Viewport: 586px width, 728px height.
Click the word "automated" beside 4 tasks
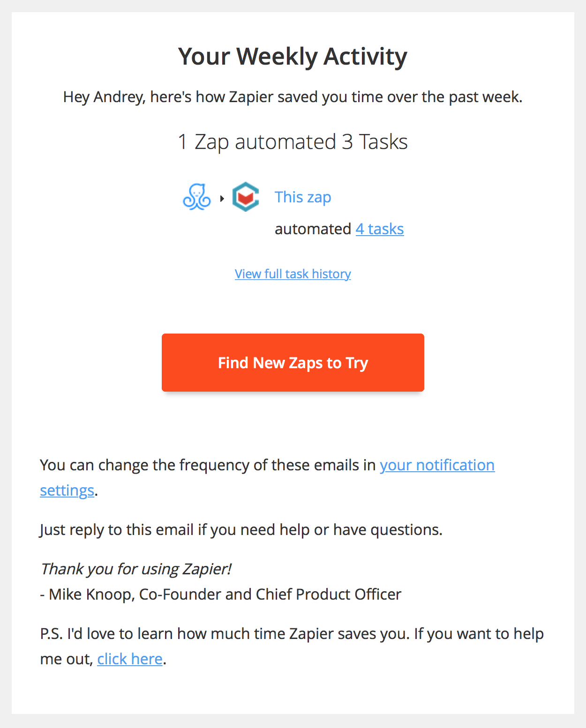(313, 229)
